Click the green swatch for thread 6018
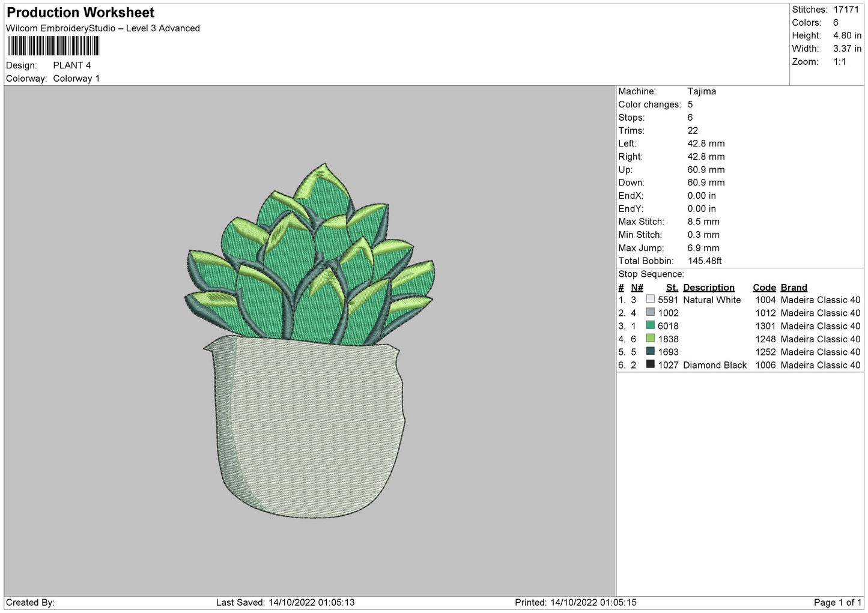Viewport: 868px width, 613px height. pyautogui.click(x=650, y=325)
